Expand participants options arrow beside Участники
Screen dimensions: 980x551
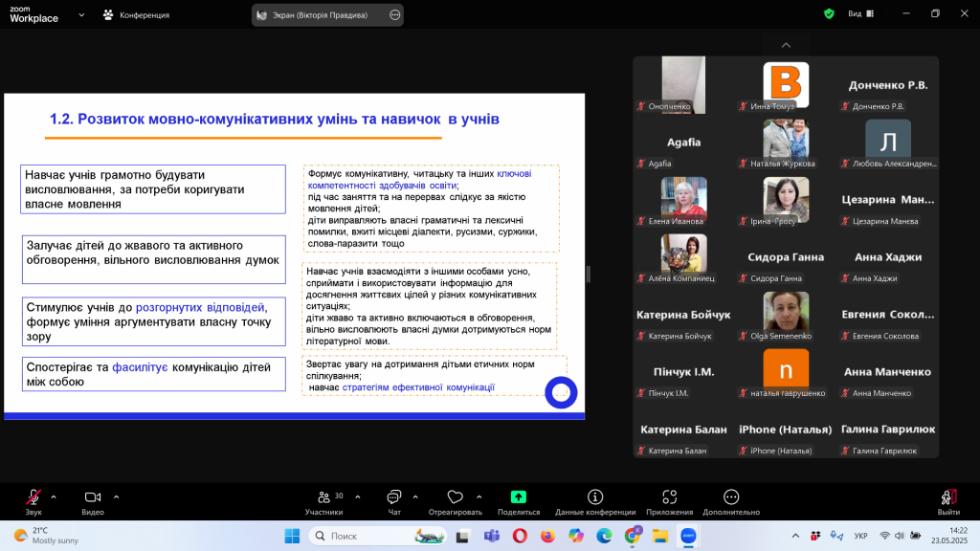click(358, 497)
